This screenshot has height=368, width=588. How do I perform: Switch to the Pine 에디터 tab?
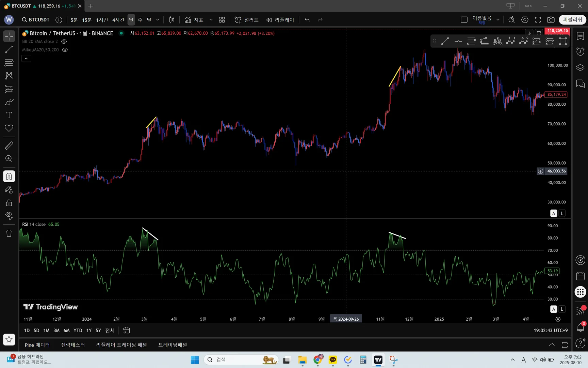[x=37, y=345]
